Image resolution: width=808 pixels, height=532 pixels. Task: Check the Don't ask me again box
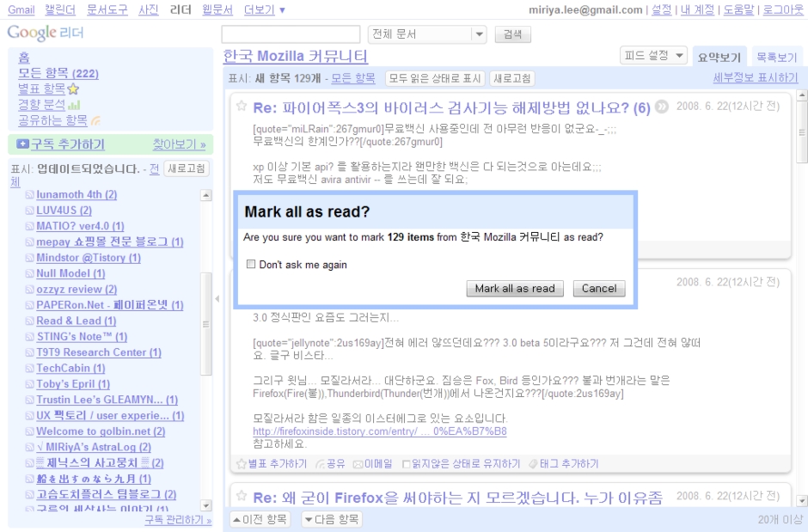(x=251, y=264)
